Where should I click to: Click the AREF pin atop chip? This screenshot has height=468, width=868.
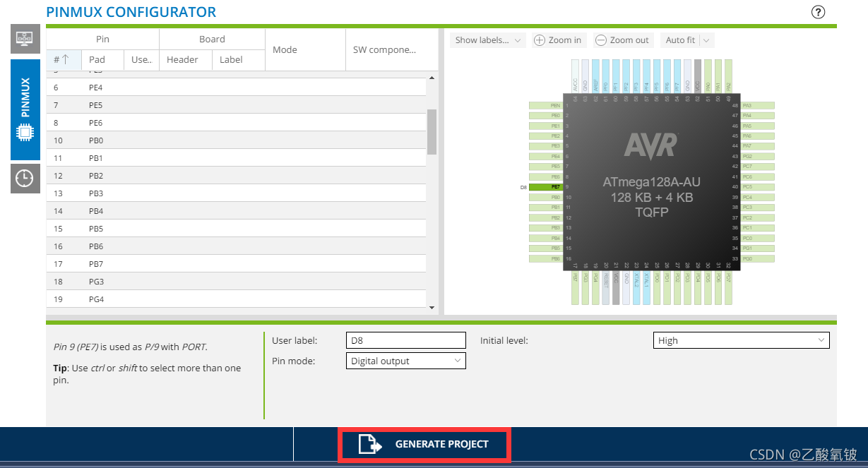point(596,76)
